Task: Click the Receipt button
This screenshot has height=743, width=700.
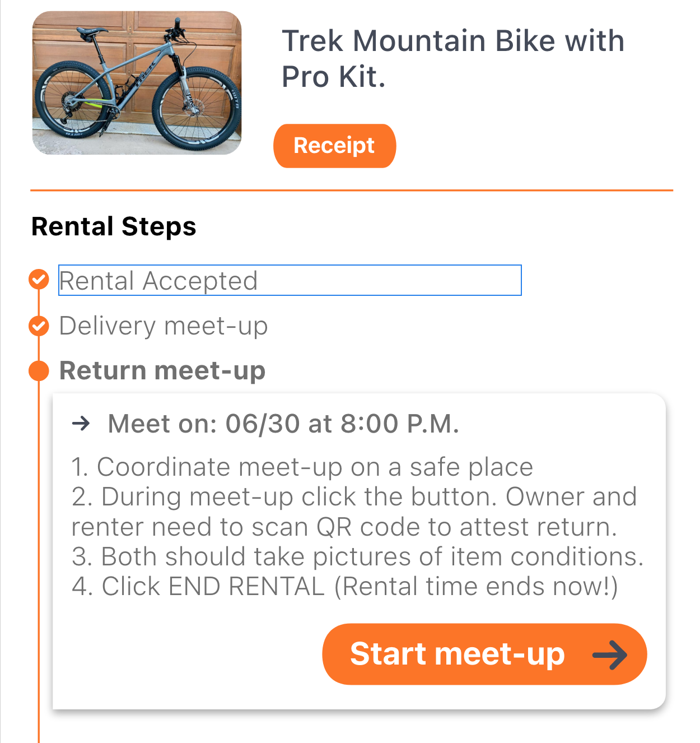Action: (x=334, y=146)
